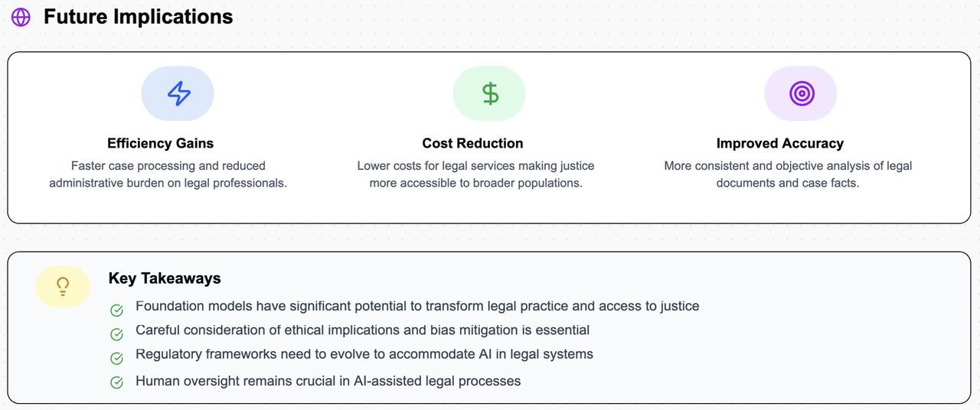Click the Foundation models takeaway sentence
This screenshot has width=980, height=410.
(417, 306)
